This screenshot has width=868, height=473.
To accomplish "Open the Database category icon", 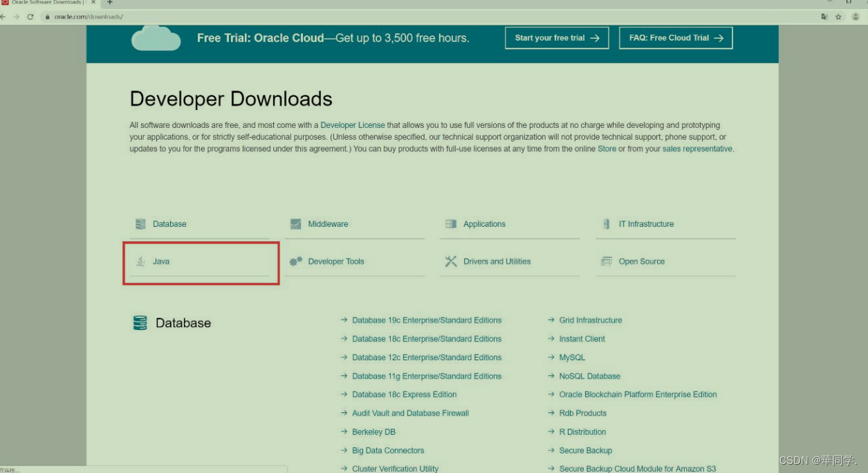I will tap(140, 224).
